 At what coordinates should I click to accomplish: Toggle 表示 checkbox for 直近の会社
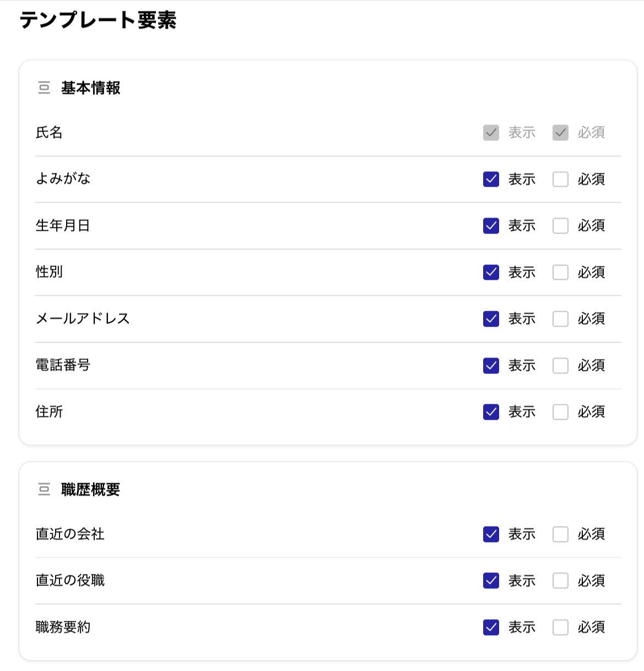point(491,534)
